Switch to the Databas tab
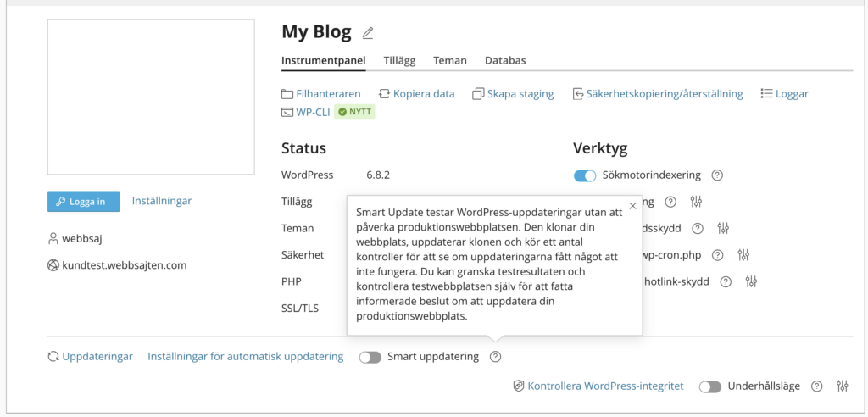Image resolution: width=868 pixels, height=417 pixels. (x=505, y=60)
